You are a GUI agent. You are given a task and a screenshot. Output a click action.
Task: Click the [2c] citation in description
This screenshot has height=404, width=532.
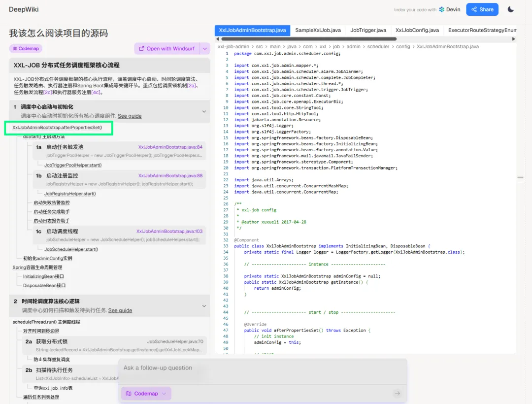click(x=47, y=92)
